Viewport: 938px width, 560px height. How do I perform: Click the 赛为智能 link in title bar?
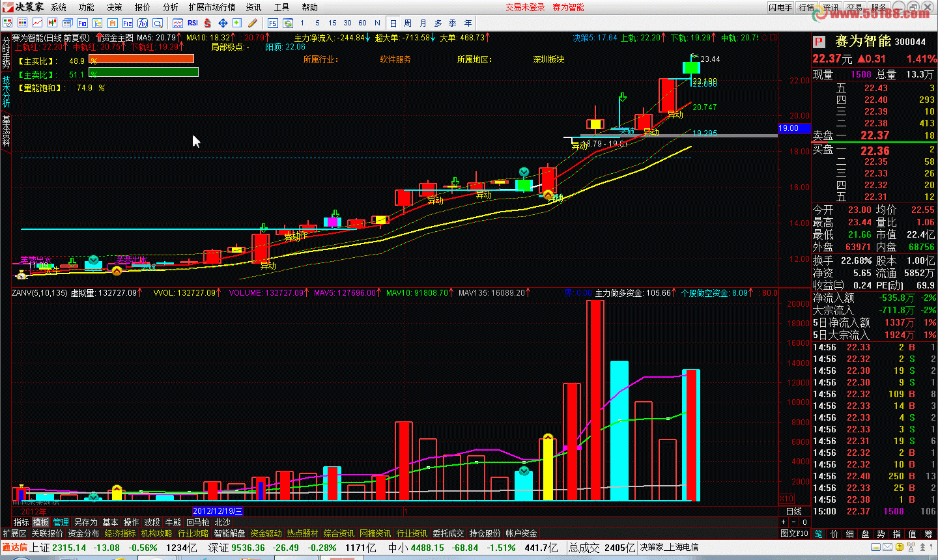[568, 7]
